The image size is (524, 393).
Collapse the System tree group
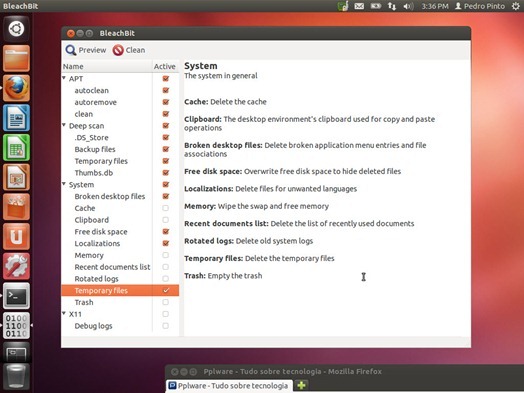click(x=64, y=184)
